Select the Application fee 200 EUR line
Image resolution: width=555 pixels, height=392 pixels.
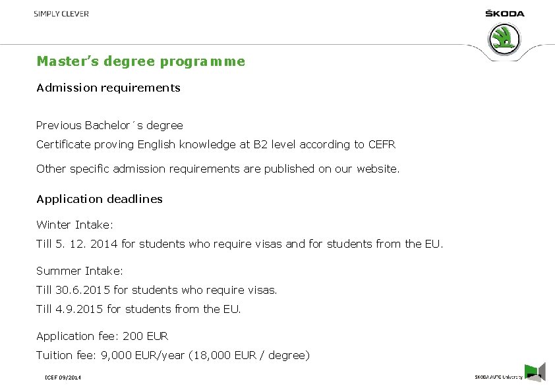click(x=102, y=336)
